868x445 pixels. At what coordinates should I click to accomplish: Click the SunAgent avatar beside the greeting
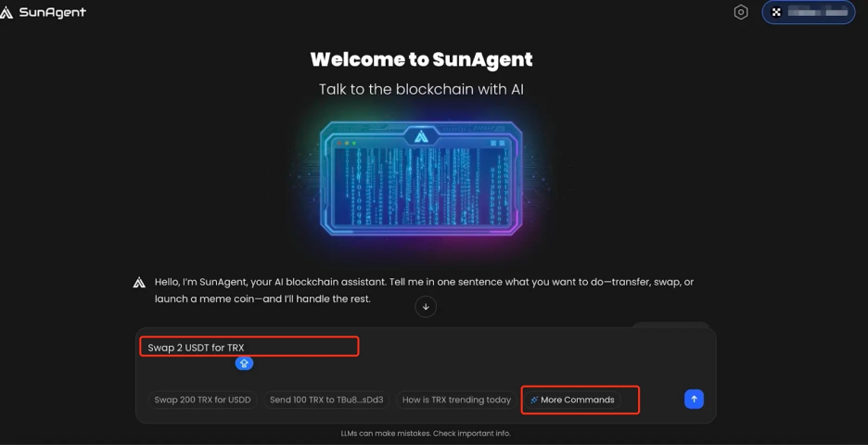tap(139, 283)
